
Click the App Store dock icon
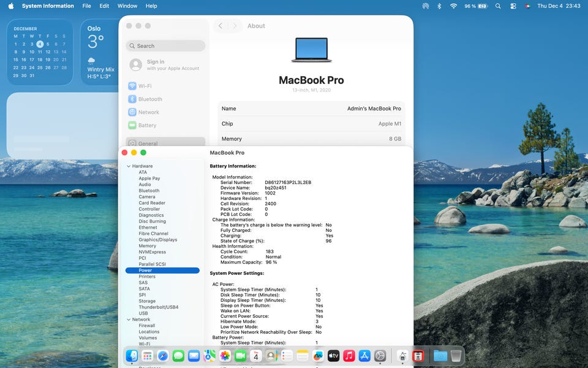pos(364,356)
